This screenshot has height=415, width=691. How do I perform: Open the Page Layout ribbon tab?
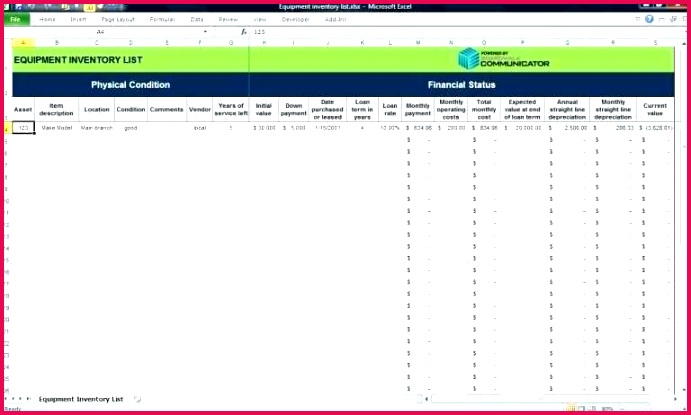pos(118,19)
